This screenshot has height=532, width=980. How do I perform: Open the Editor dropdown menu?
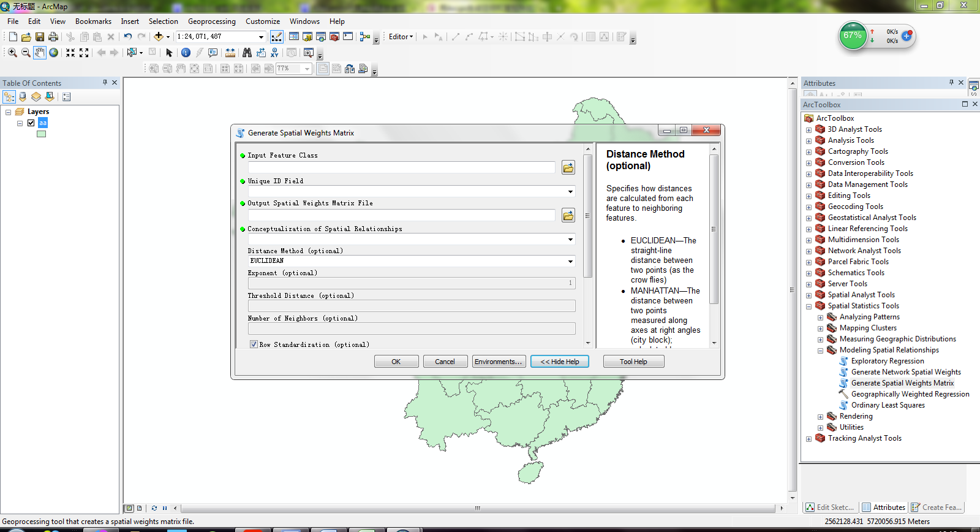(401, 37)
